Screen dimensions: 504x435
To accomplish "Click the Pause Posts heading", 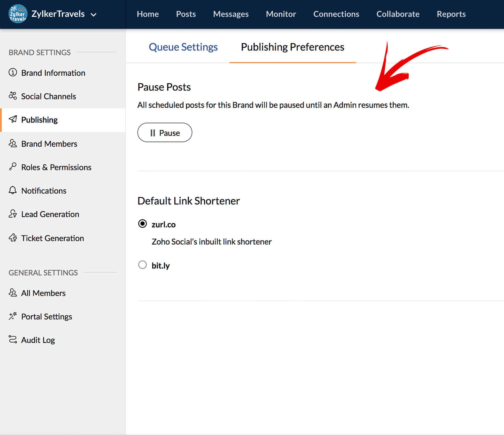I will point(164,87).
